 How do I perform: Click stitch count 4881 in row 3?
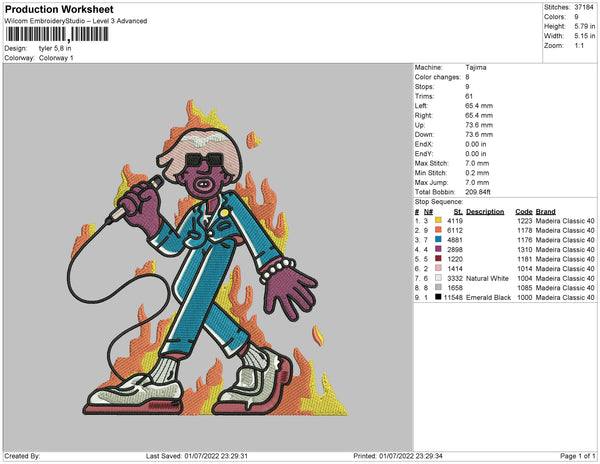(455, 240)
